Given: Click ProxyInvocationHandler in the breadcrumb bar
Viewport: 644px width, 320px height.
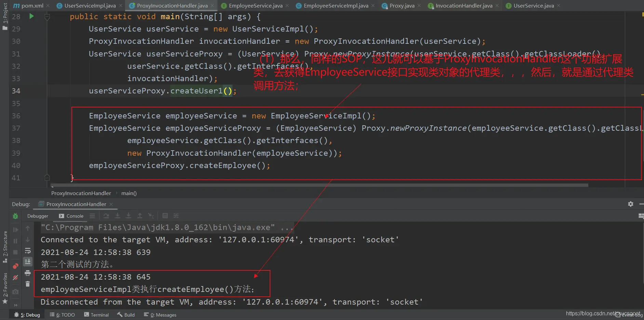Looking at the screenshot, I should (81, 193).
